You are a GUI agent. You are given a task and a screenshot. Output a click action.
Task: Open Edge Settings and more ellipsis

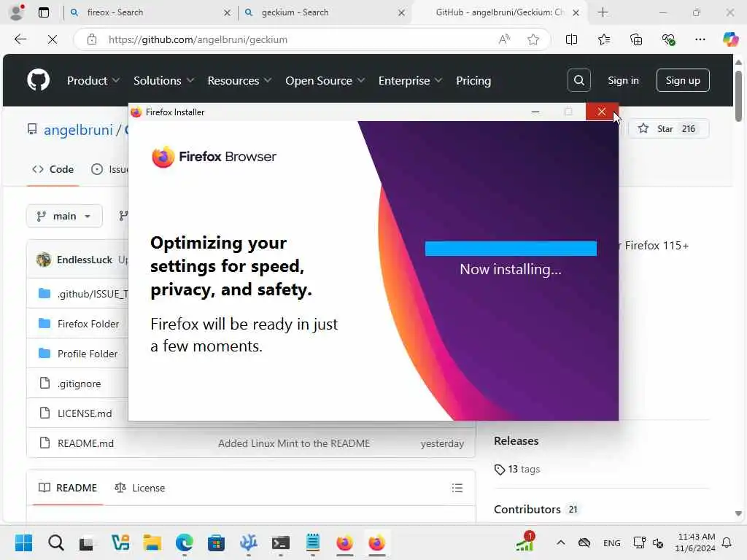[x=700, y=39]
